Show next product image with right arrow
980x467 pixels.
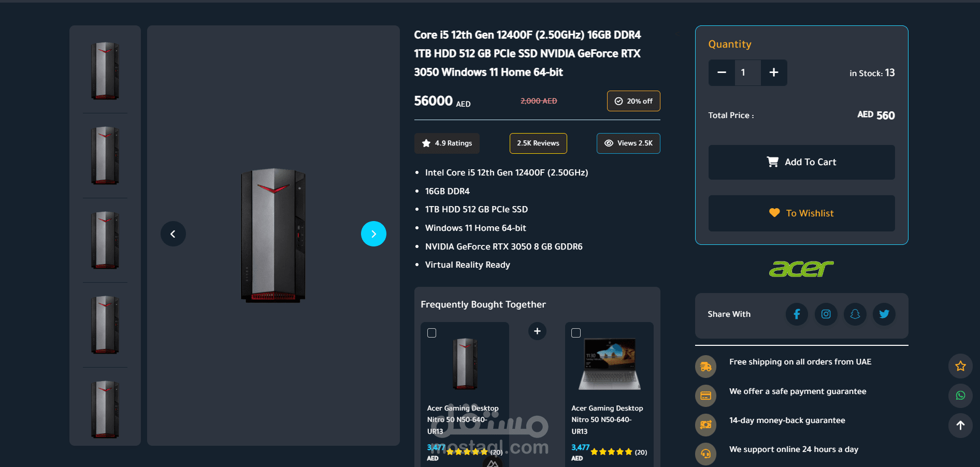pos(373,234)
